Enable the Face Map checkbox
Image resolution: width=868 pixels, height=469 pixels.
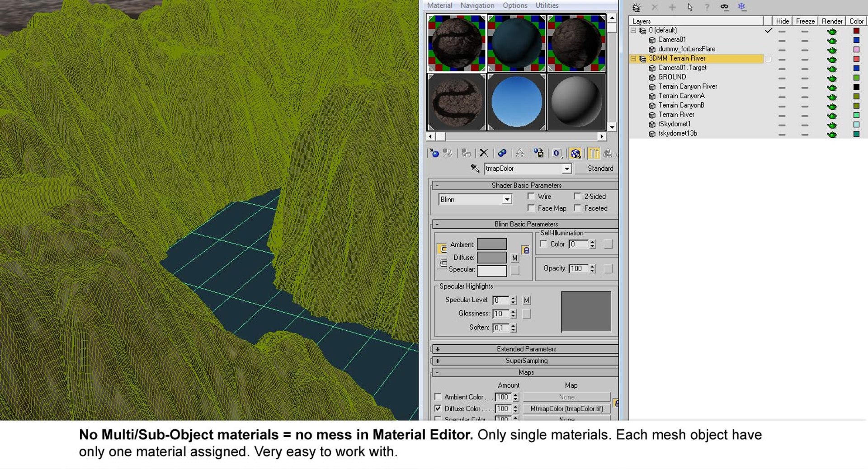pos(531,208)
